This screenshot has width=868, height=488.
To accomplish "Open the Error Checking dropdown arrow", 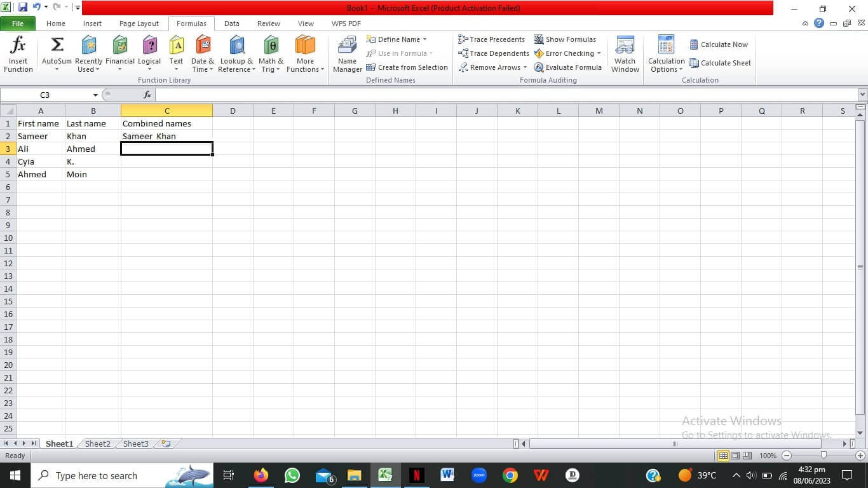I will click(x=598, y=53).
